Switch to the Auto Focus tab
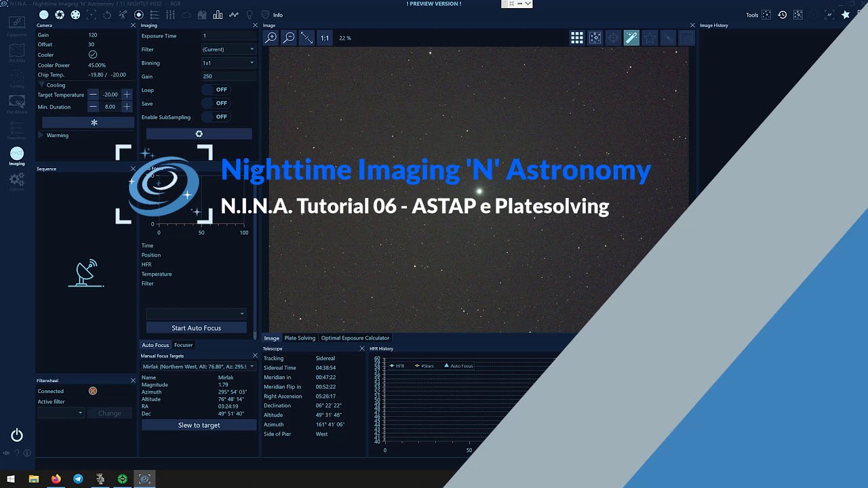 [155, 345]
